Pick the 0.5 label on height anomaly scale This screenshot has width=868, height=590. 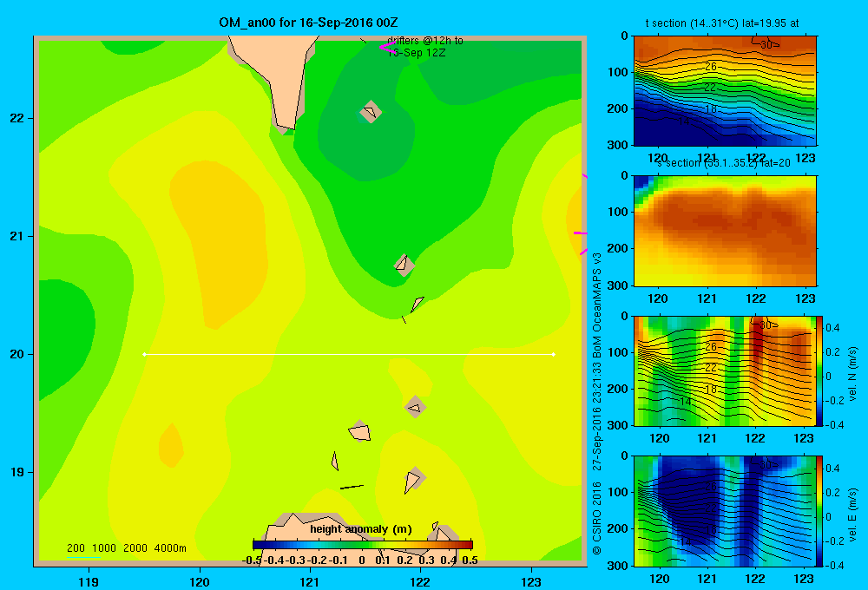click(x=470, y=560)
